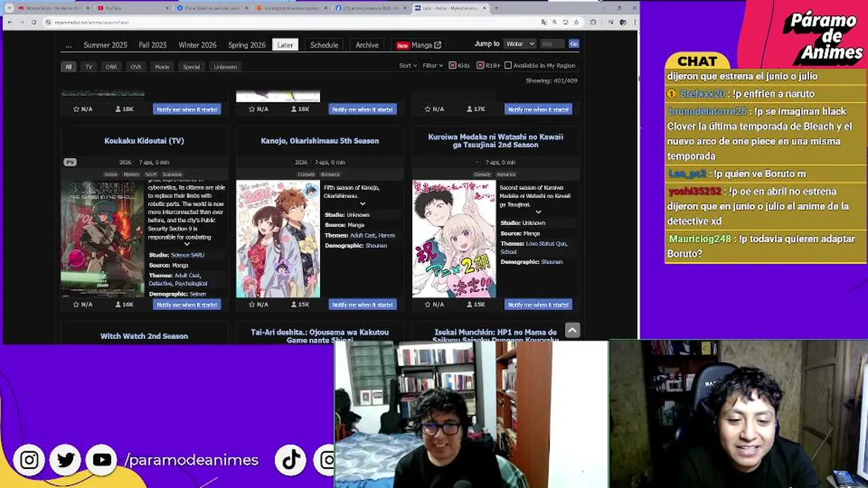This screenshot has height=488, width=868.
Task: Filter list by OVA type
Action: click(136, 66)
